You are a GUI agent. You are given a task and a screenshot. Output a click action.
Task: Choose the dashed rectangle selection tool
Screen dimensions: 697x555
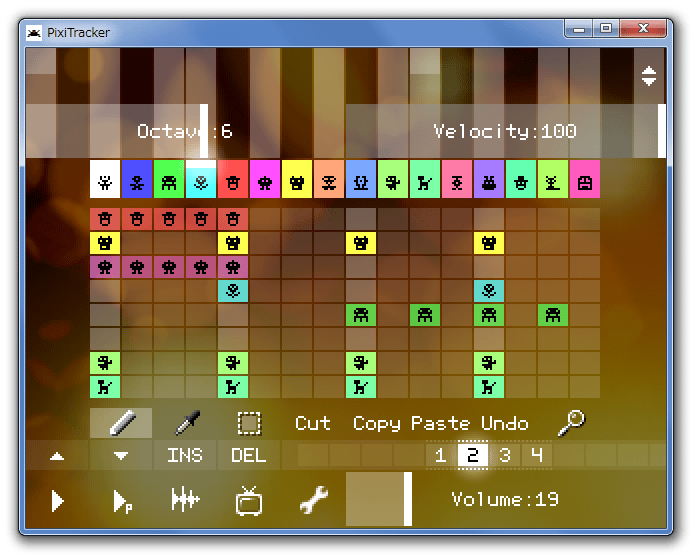coord(249,423)
